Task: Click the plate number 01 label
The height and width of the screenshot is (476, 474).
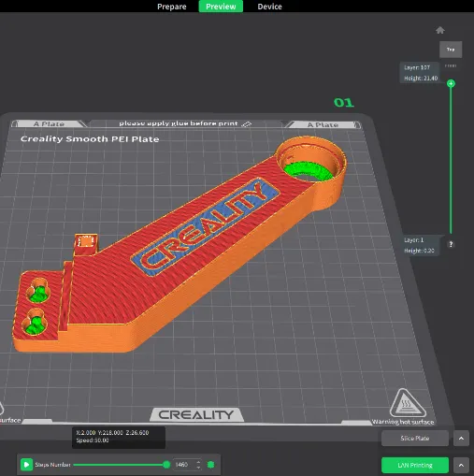Action: [344, 103]
